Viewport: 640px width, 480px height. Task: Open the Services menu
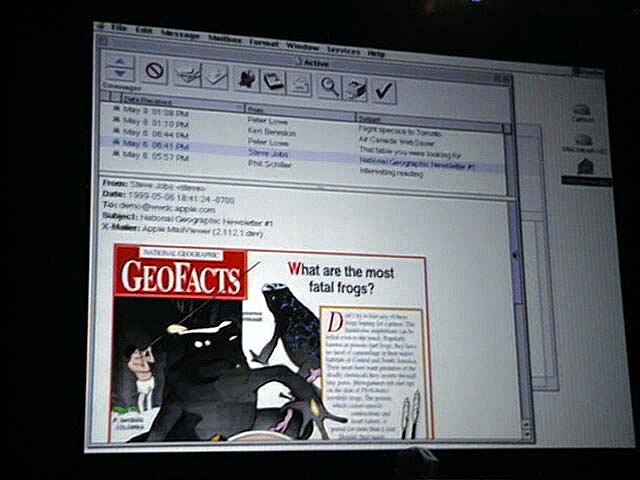tap(344, 51)
